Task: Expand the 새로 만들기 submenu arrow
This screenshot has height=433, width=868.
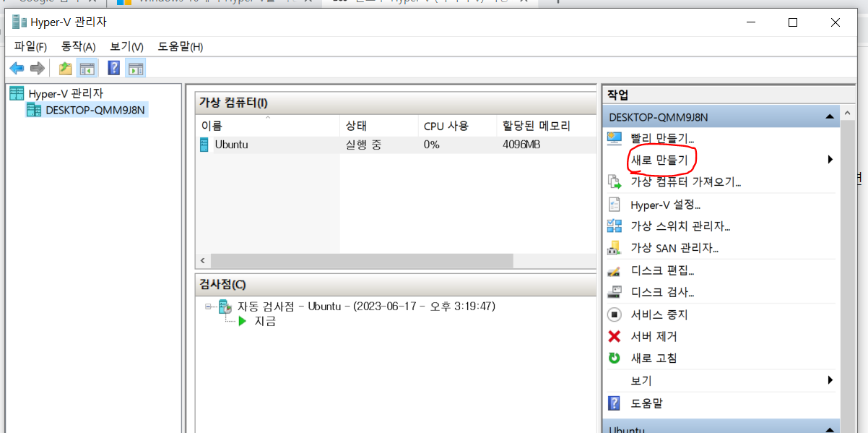Action: [830, 160]
